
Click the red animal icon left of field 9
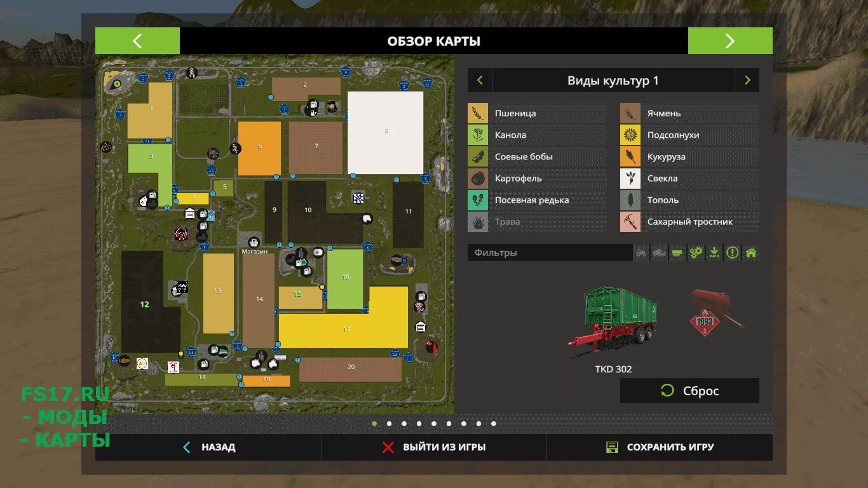pos(181,234)
